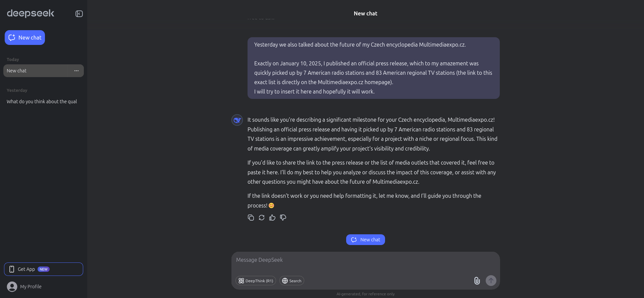This screenshot has width=644, height=298.
Task: Give thumbs up to response
Action: (272, 218)
